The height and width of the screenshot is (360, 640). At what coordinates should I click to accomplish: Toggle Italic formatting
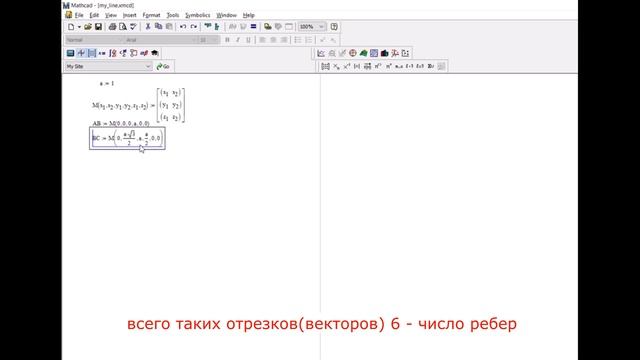click(238, 40)
